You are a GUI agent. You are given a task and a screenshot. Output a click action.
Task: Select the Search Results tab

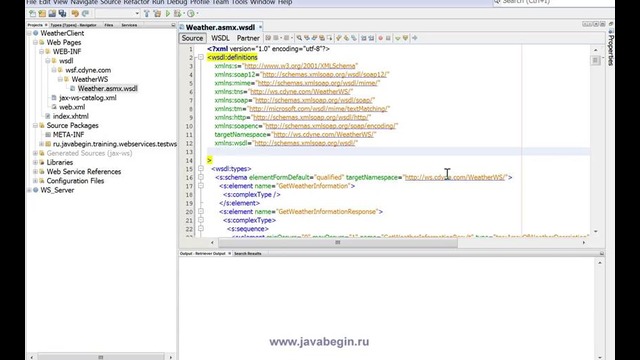pyautogui.click(x=248, y=253)
